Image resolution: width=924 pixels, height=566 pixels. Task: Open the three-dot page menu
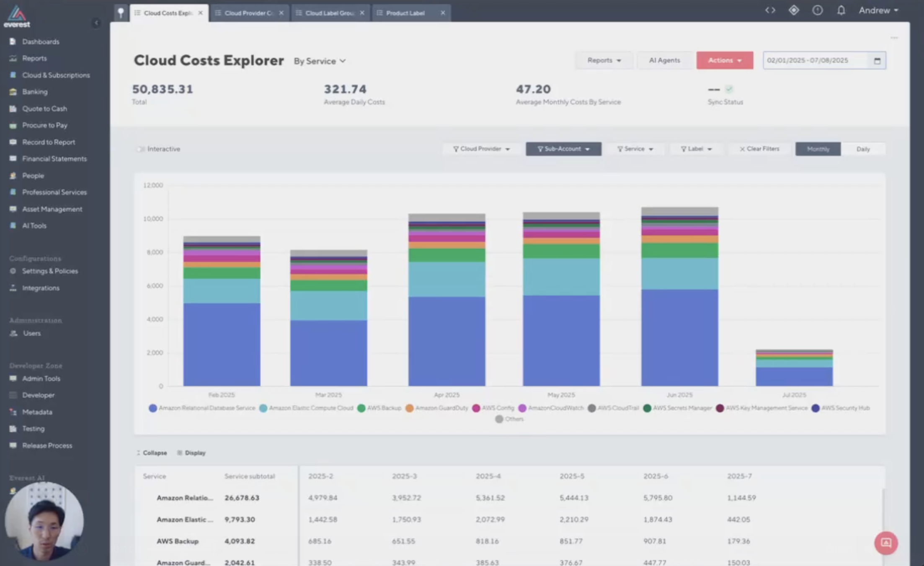894,38
